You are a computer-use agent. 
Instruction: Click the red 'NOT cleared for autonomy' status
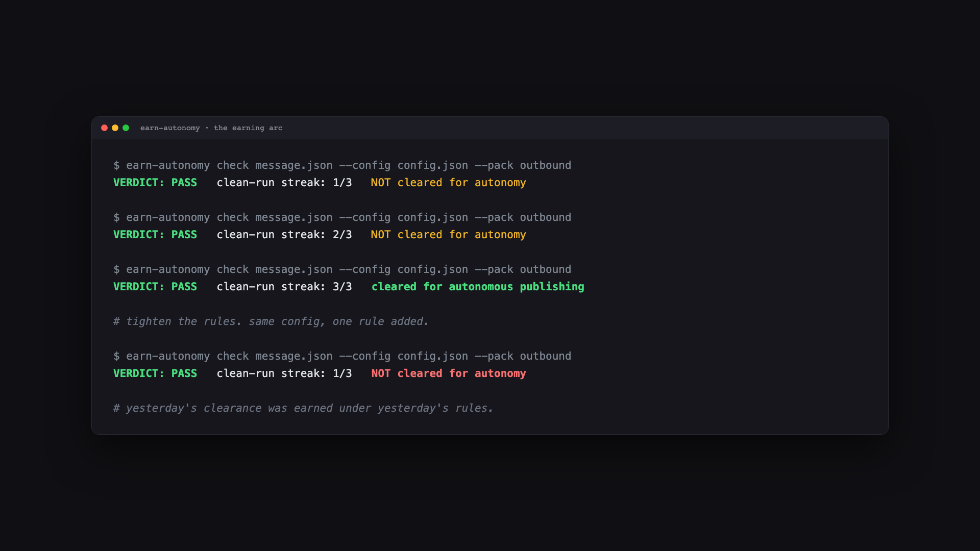[x=448, y=373]
